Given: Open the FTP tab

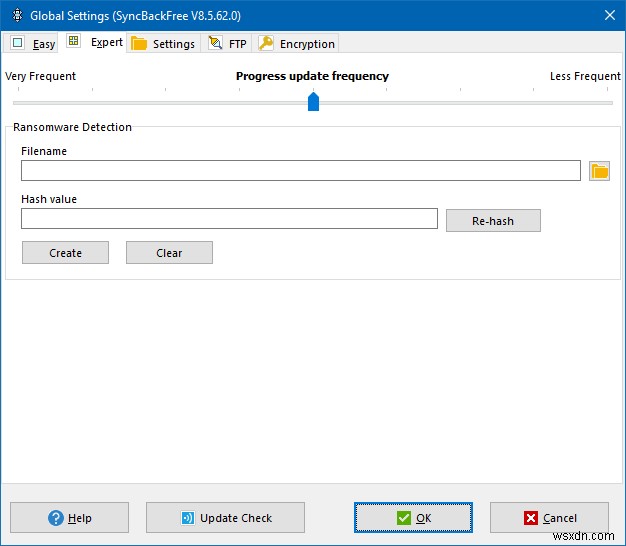Looking at the screenshot, I should [226, 44].
